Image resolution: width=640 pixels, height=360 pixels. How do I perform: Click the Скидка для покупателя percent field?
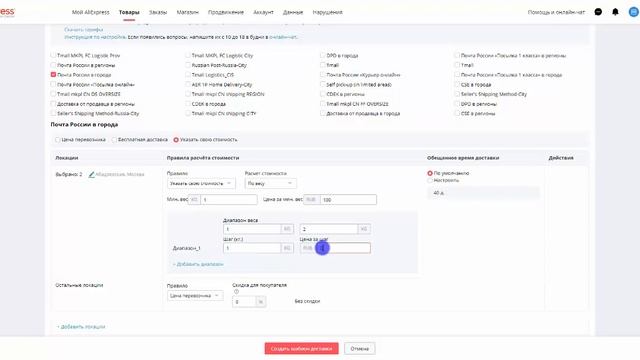pos(244,302)
